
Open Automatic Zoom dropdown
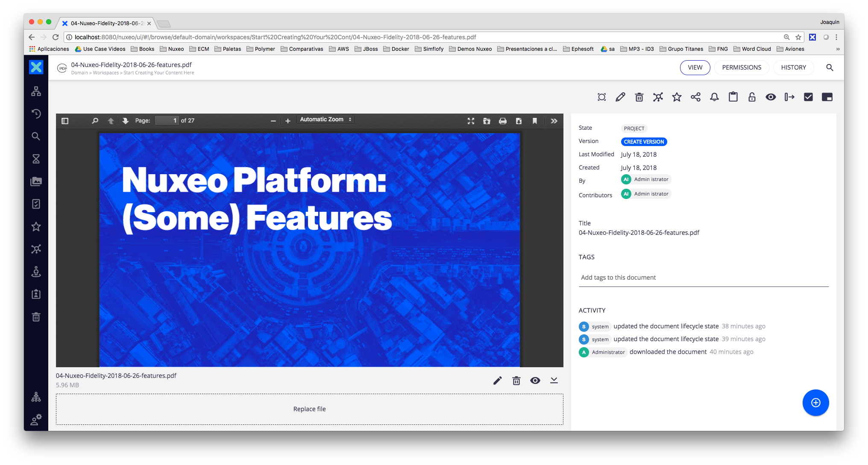click(x=325, y=120)
